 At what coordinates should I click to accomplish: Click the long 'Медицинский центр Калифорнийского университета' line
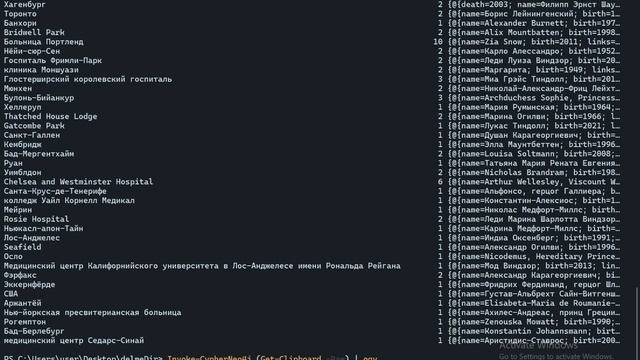pyautogui.click(x=202, y=266)
